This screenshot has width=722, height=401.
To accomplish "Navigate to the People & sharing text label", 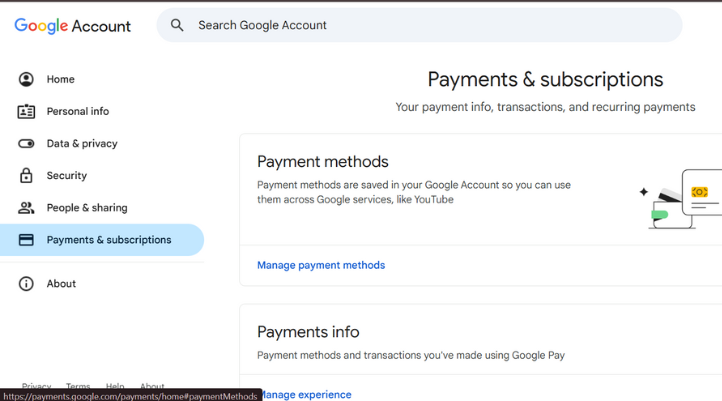I will tap(87, 207).
